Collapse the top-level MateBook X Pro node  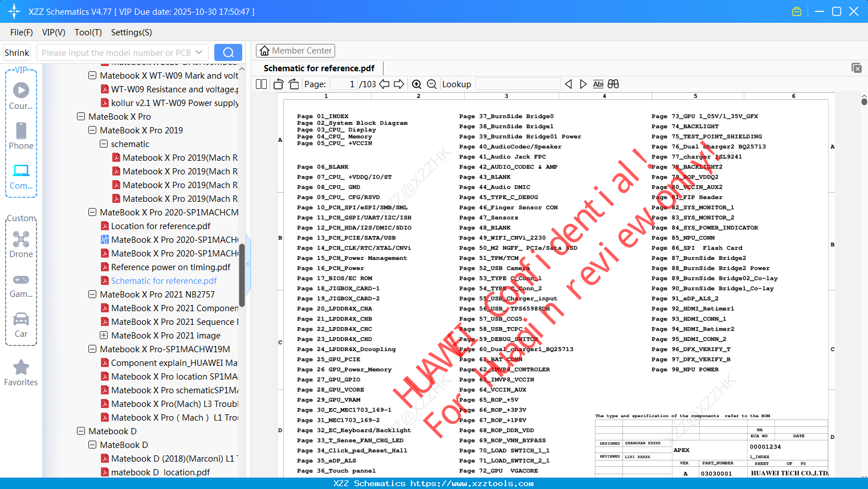tap(81, 116)
